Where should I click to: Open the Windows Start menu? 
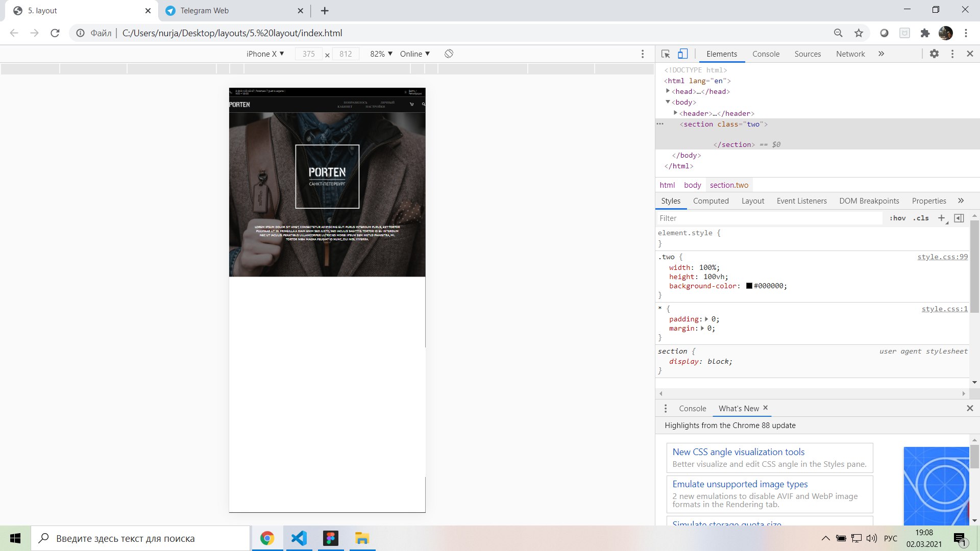point(15,538)
